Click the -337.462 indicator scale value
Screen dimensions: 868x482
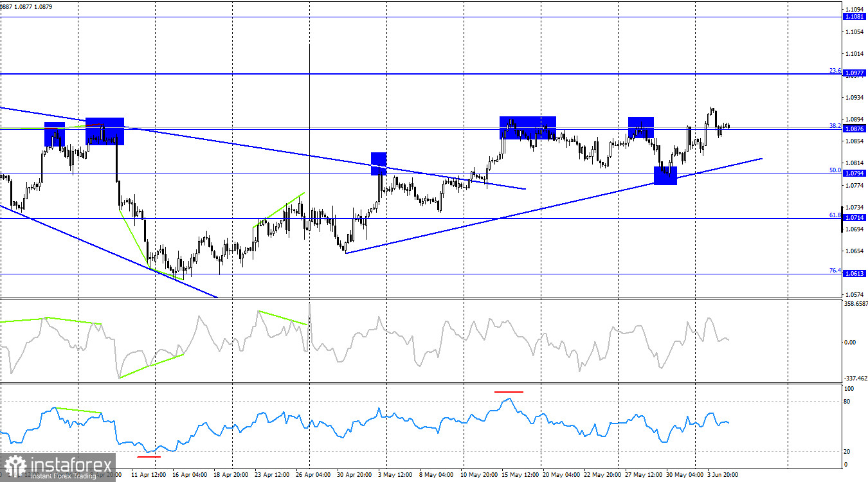855,379
